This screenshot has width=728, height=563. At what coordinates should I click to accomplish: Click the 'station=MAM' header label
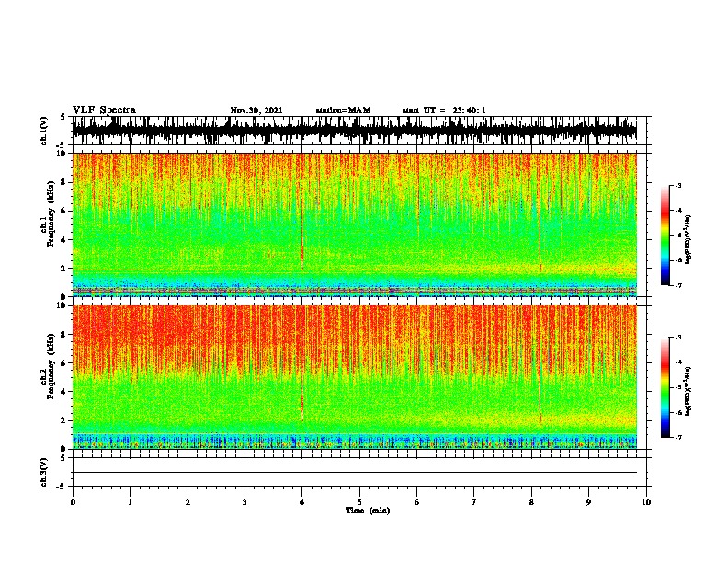click(x=343, y=110)
